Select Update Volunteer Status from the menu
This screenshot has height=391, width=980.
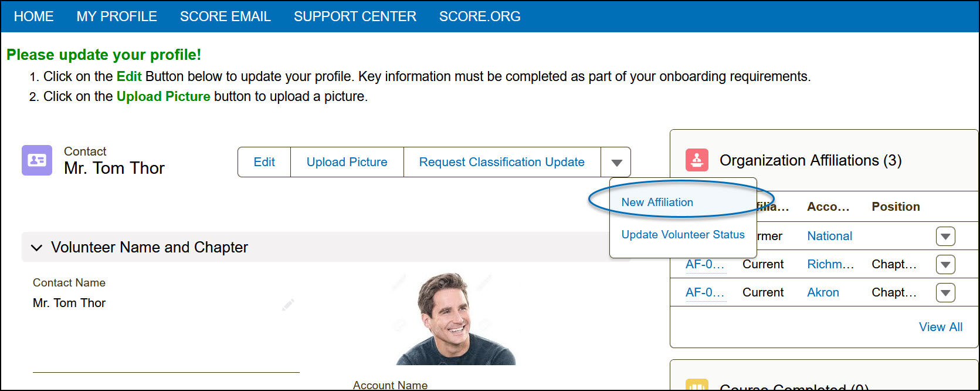pos(683,234)
